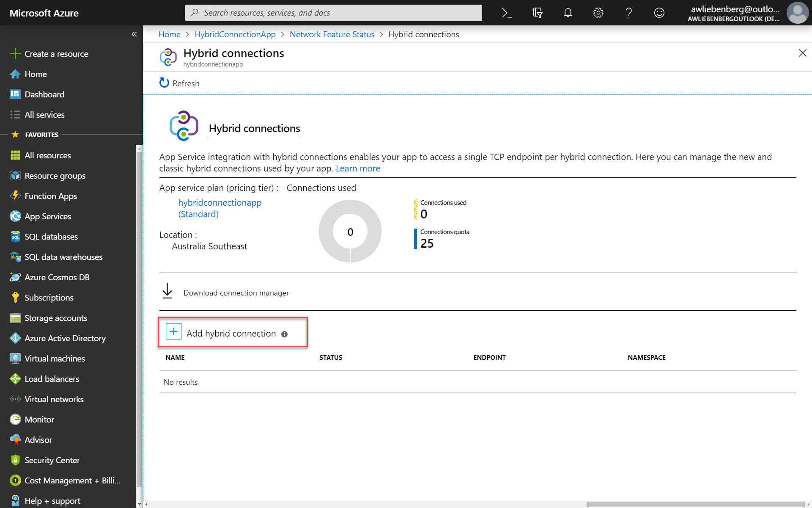Viewport: 812px width, 508px height.
Task: Click Home breadcrumb link
Action: pyautogui.click(x=170, y=34)
